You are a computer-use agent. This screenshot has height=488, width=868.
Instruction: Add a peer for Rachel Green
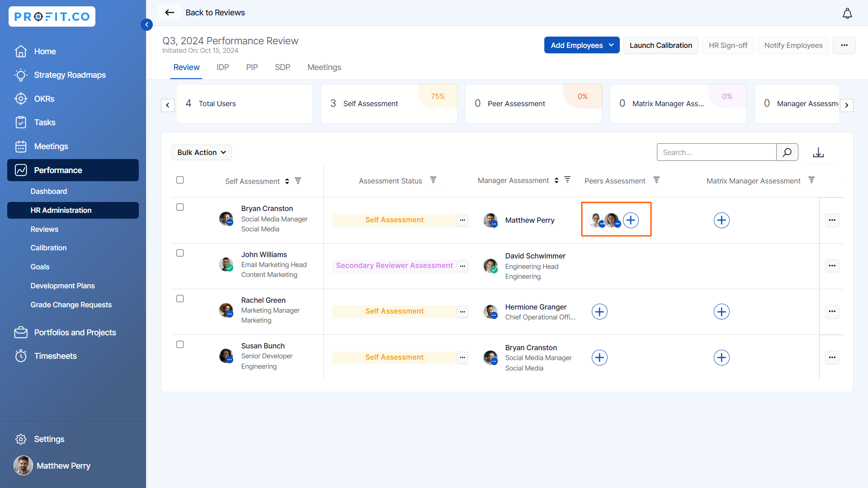pyautogui.click(x=599, y=312)
